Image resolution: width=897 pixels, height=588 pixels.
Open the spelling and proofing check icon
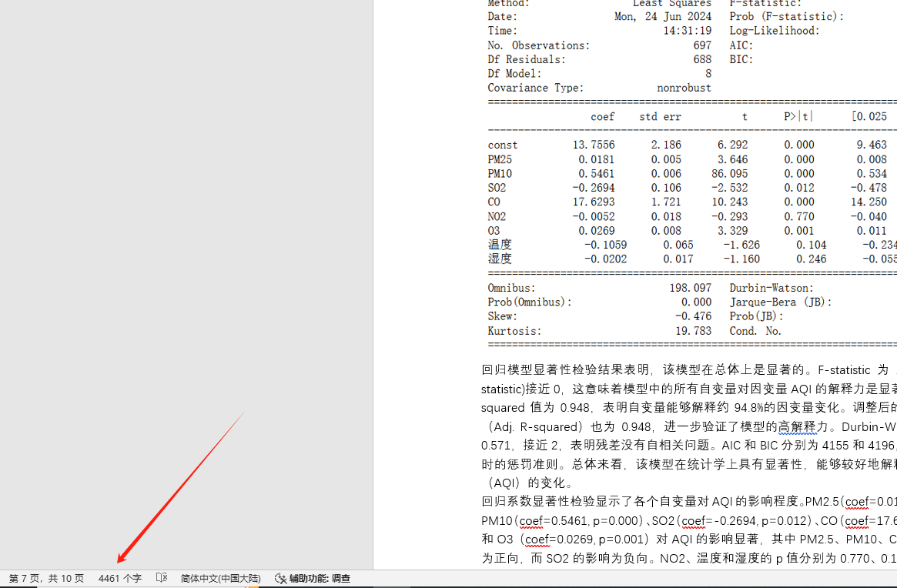pos(162,578)
